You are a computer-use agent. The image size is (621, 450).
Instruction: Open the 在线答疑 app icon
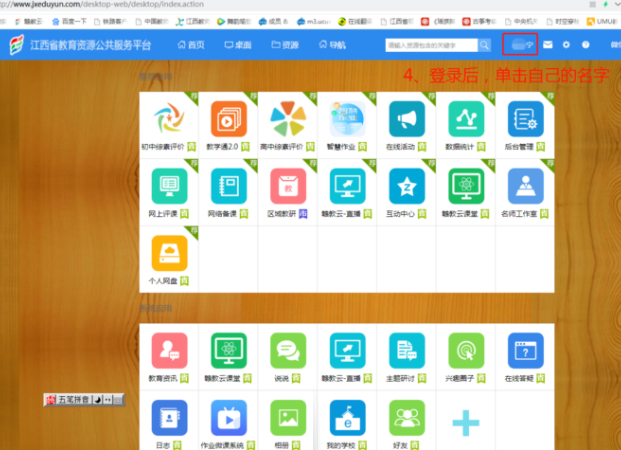[525, 351]
